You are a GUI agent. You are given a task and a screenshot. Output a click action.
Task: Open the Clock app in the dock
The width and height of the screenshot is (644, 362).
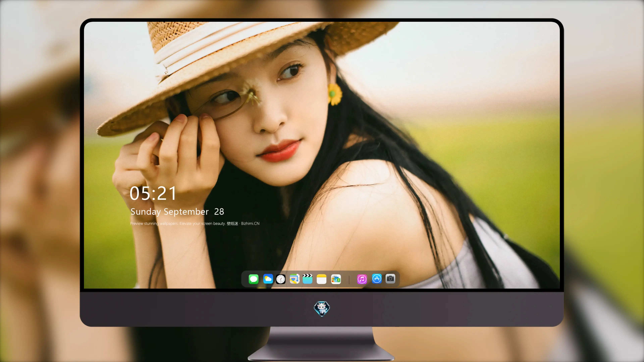(281, 279)
